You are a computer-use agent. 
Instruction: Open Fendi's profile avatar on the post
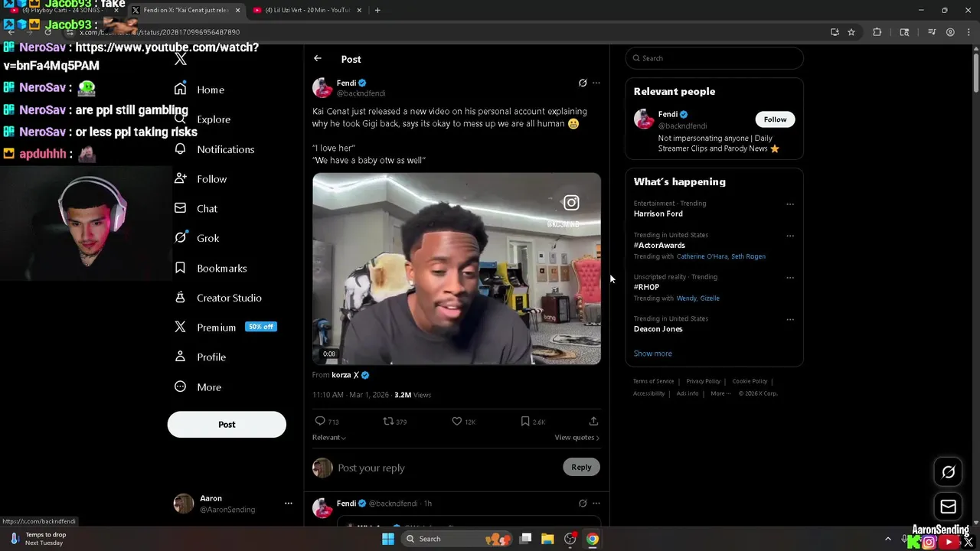pyautogui.click(x=322, y=87)
